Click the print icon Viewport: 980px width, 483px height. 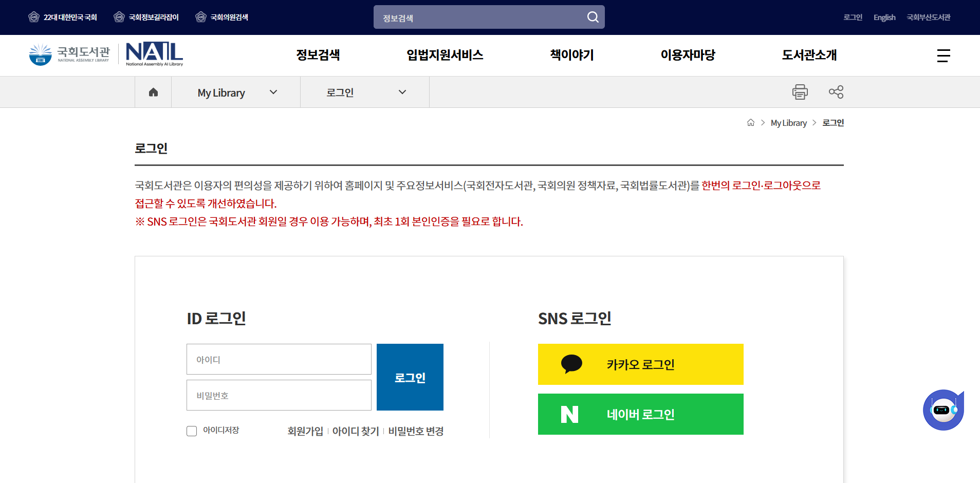coord(800,92)
